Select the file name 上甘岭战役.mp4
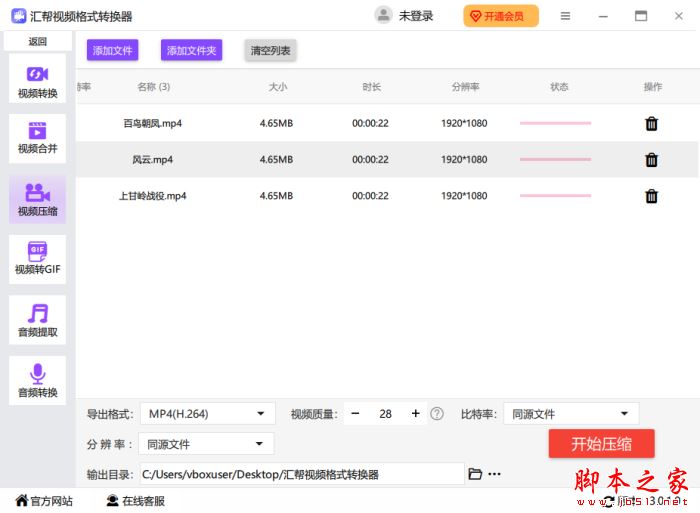 pos(152,196)
